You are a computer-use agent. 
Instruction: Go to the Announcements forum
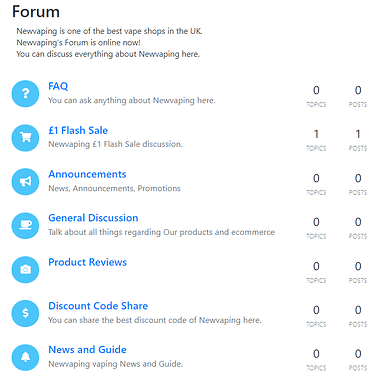pos(87,174)
